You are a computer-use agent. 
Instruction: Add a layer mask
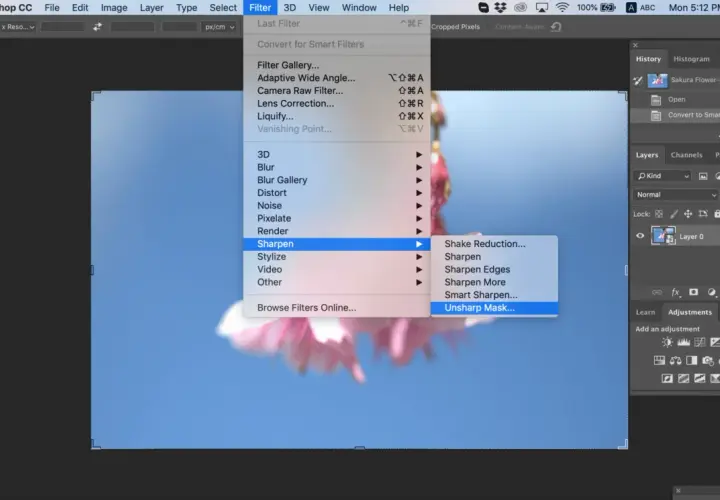coord(693,292)
